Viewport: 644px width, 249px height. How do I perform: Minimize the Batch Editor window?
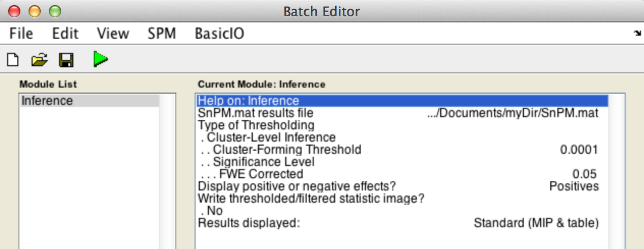tap(34, 11)
